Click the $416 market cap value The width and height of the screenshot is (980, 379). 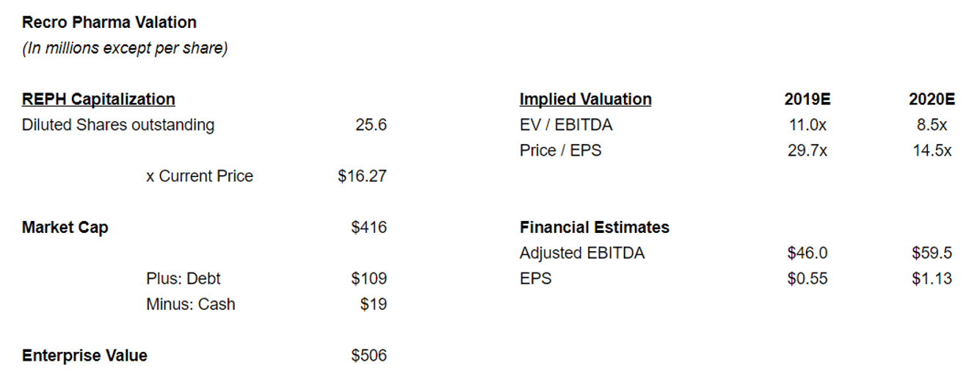[x=369, y=228]
